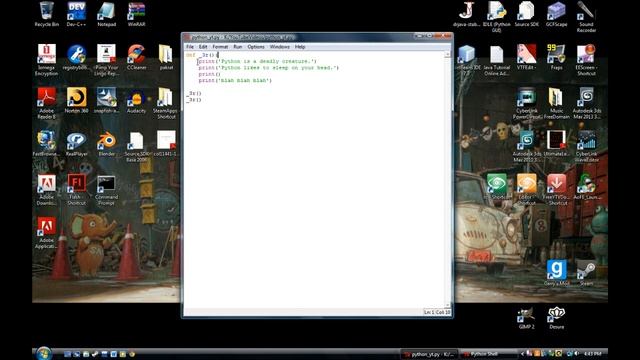Viewport: 640px width, 360px height.
Task: Click the 'Python likes to sleep on your head' line
Action: click(x=269, y=68)
